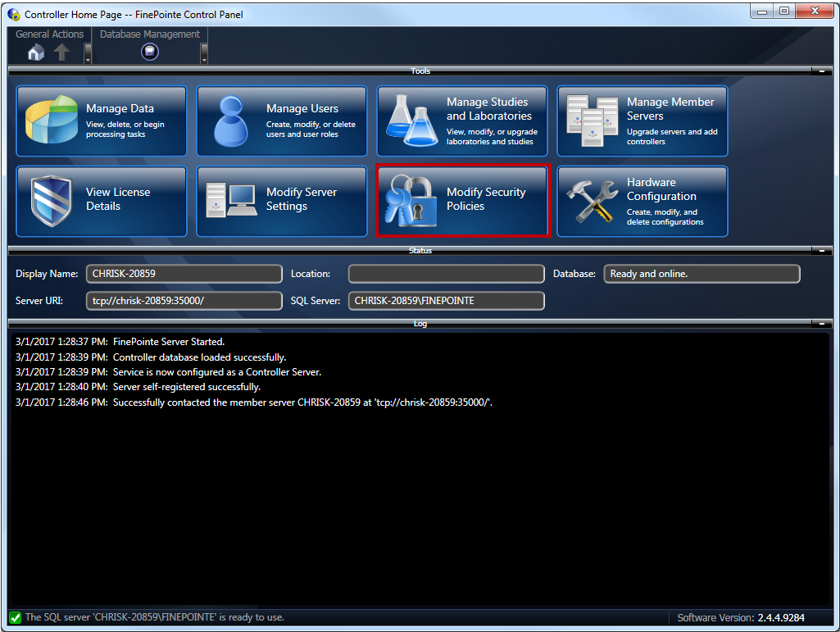Open Manage Studies and Laboratories tile
Image resolution: width=840 pixels, height=632 pixels.
(x=462, y=121)
